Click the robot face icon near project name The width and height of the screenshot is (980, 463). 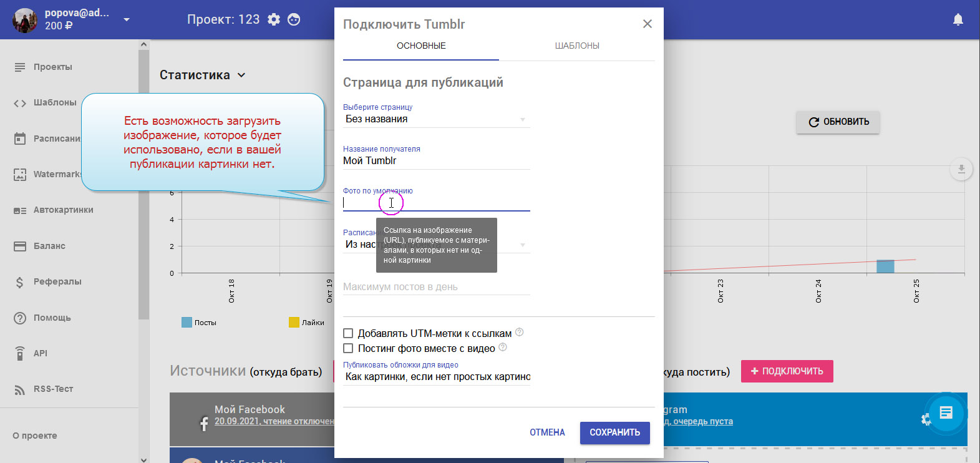coord(294,19)
